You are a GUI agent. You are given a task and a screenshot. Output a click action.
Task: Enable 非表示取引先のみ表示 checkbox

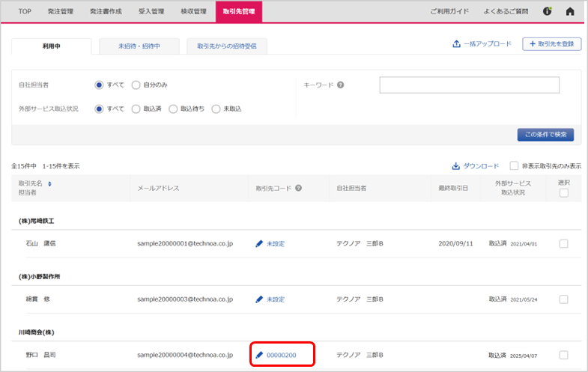(514, 166)
